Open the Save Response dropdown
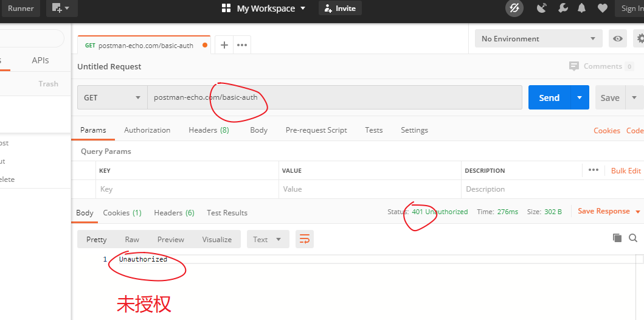Viewport: 644px width, 320px height. 609,211
